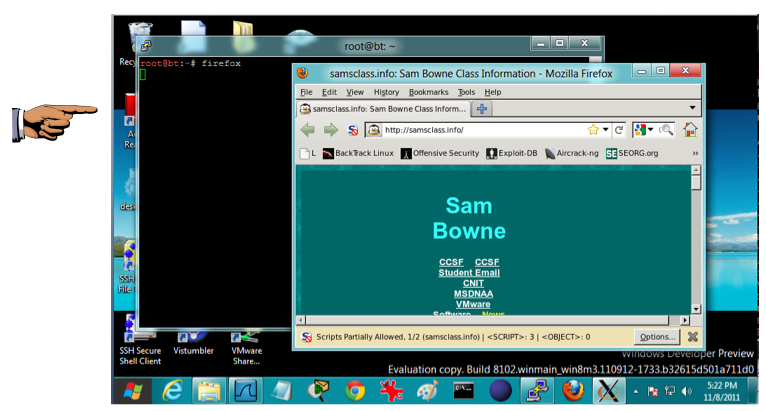Open the Firefox History menu
This screenshot has height=411, width=766.
pos(386,92)
